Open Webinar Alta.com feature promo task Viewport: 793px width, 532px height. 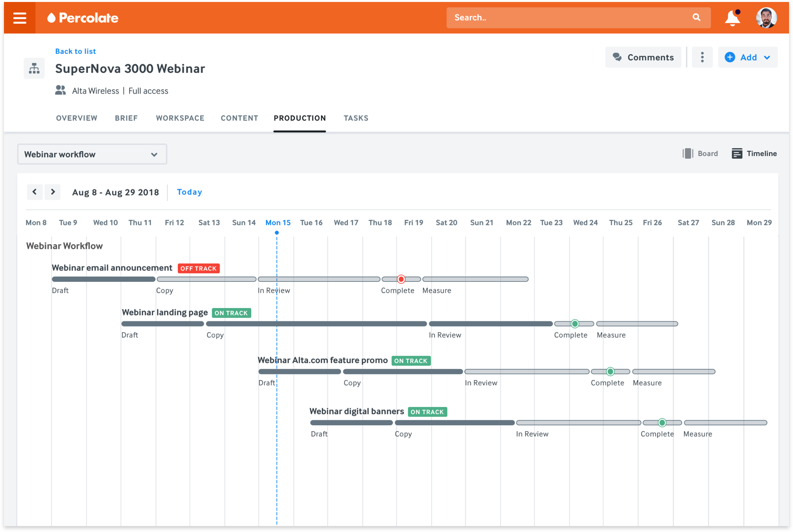coord(322,360)
